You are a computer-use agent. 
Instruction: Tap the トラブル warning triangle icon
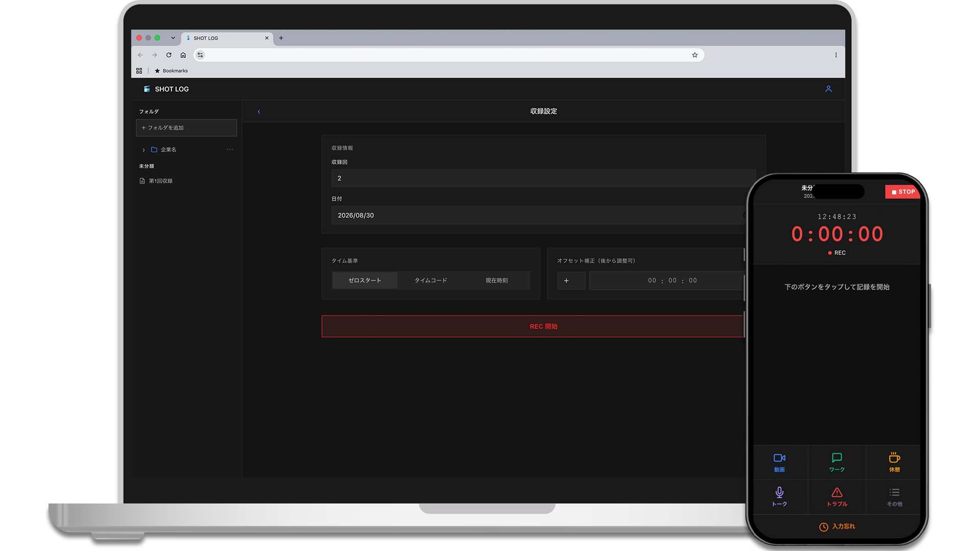pyautogui.click(x=837, y=492)
